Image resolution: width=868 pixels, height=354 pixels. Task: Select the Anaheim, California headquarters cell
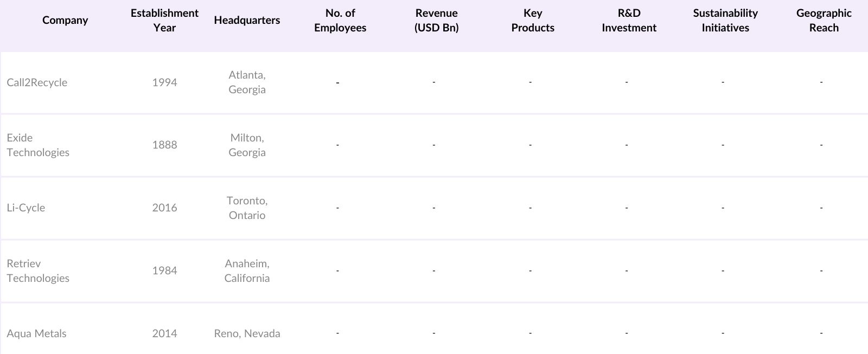point(247,271)
